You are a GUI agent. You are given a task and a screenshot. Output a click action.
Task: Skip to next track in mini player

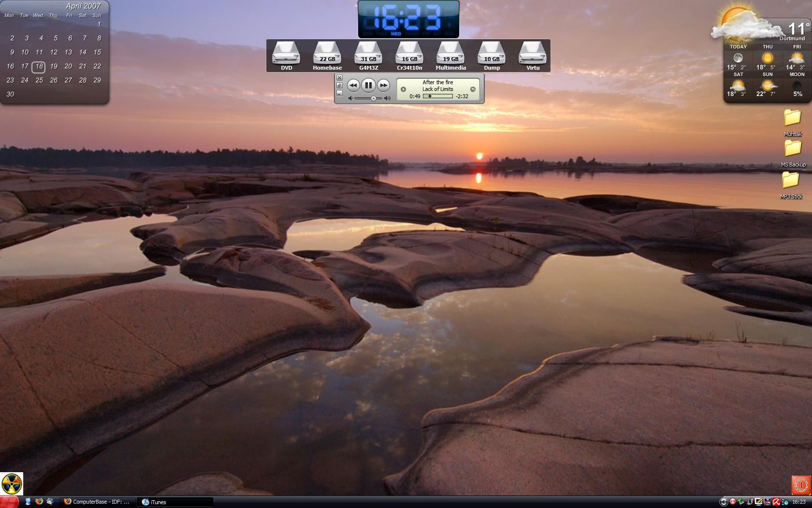pyautogui.click(x=383, y=85)
